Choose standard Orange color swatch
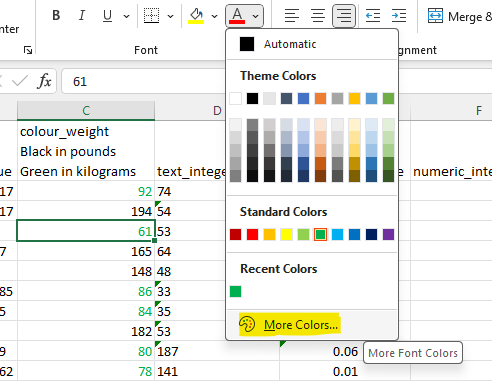Screen dimensions: 492x381 [x=269, y=235]
